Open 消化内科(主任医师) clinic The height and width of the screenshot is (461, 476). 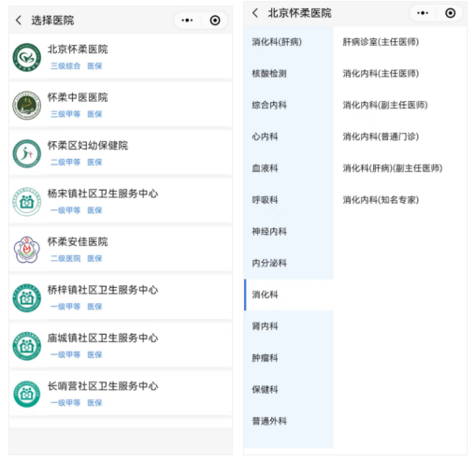tap(381, 74)
